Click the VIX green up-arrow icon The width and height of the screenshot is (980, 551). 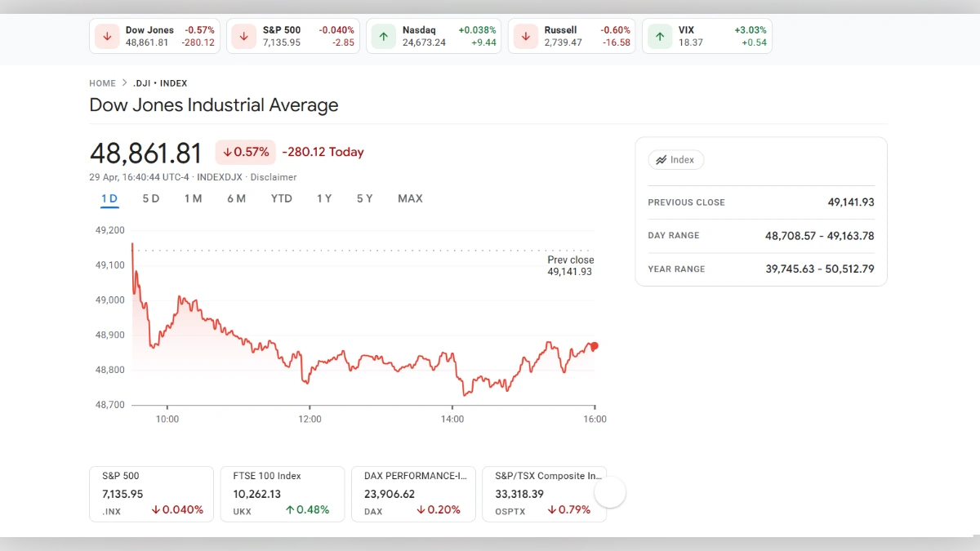(x=660, y=36)
